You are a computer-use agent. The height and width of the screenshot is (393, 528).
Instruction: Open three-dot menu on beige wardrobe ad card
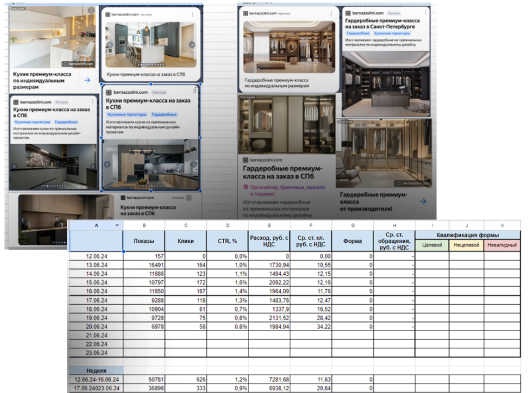[x=331, y=13]
